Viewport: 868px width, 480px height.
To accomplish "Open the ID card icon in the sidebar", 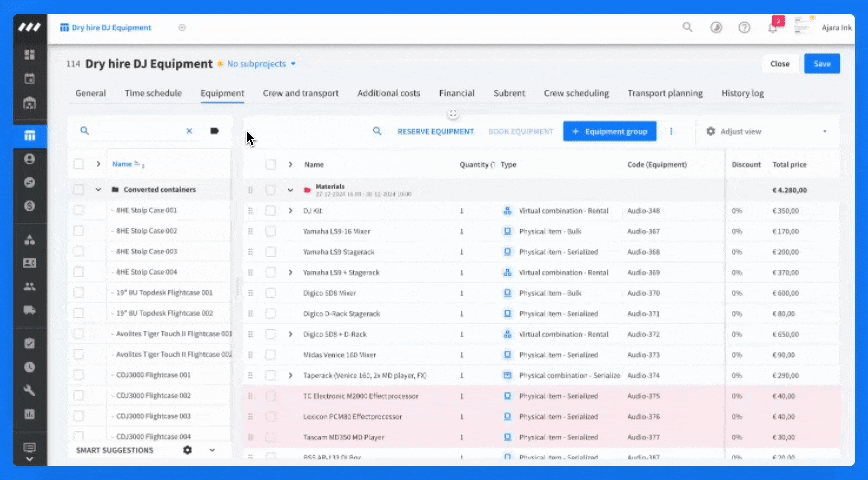I will (30, 263).
